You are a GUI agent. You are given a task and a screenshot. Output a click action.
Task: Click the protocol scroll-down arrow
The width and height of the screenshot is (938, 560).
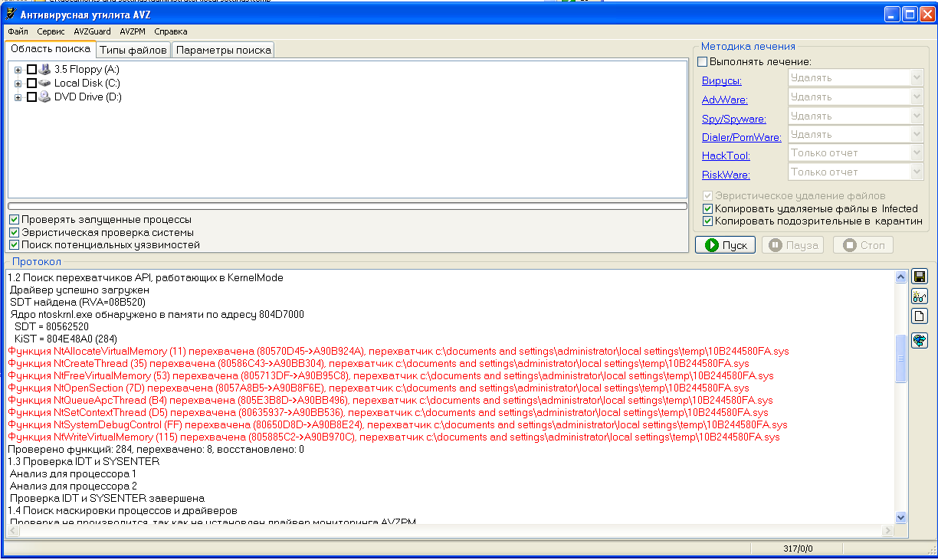pos(900,518)
